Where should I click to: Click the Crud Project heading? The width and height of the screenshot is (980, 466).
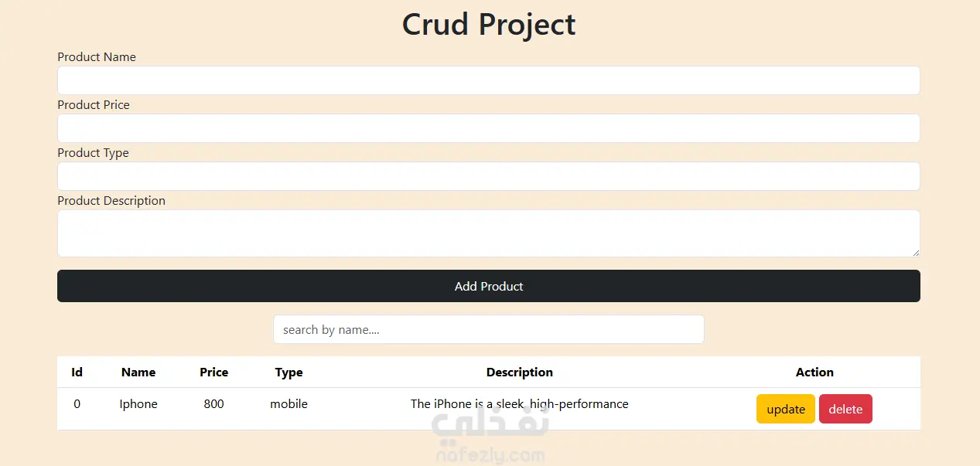click(x=489, y=25)
